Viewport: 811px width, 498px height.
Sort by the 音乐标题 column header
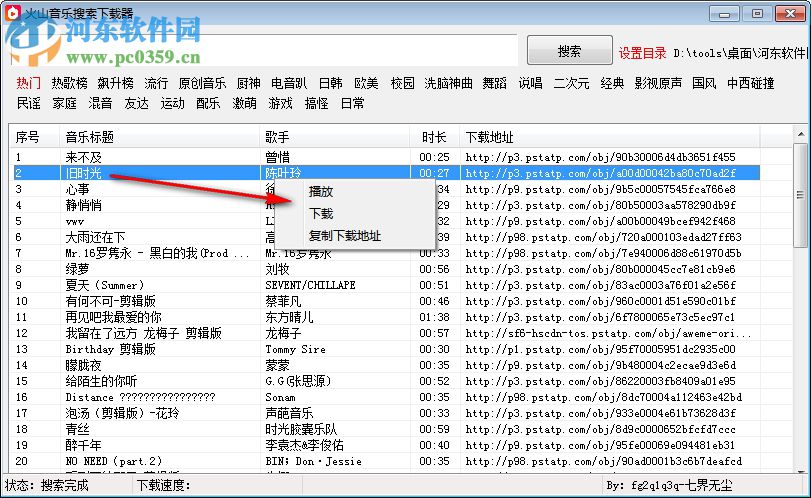(x=159, y=137)
